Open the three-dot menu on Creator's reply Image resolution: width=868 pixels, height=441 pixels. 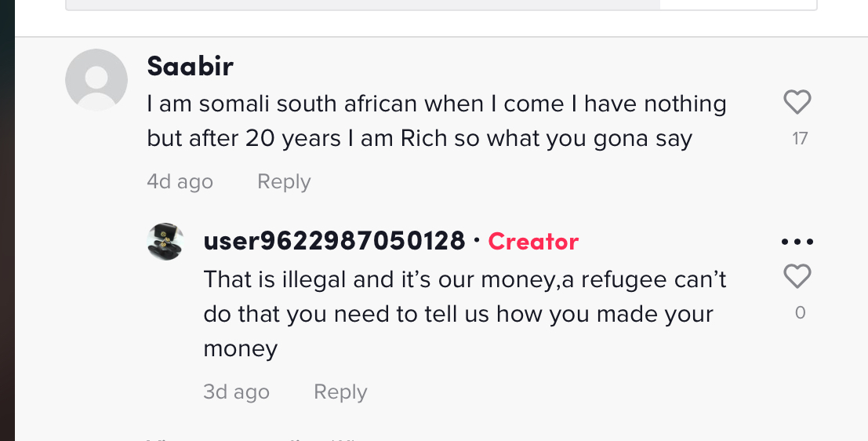point(797,242)
